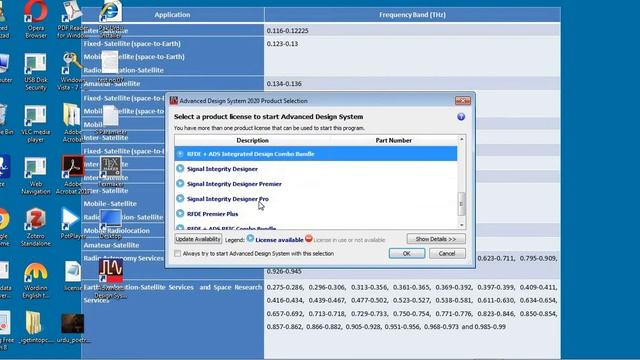Viewport: 640px width, 360px height.
Task: Click license icon beside RFDE Premier Plus
Action: pos(180,213)
